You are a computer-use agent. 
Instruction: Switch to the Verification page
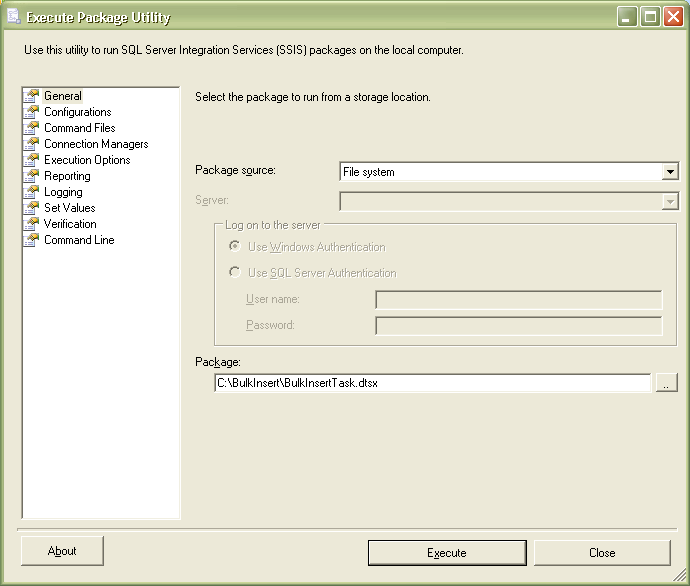[x=70, y=223]
